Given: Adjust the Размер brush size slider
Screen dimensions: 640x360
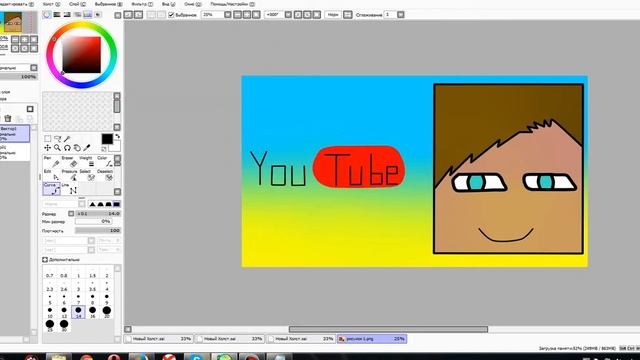Looking at the screenshot, I should (x=98, y=213).
